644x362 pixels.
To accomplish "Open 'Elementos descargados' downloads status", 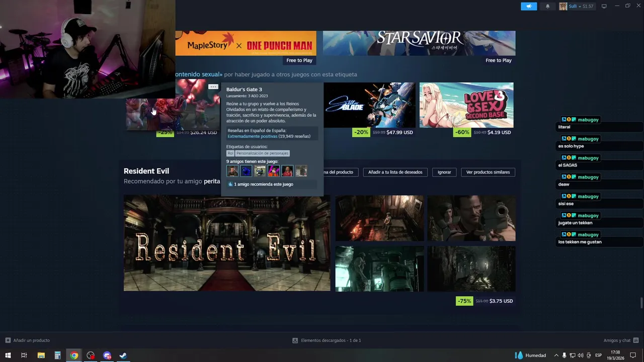I will [327, 340].
